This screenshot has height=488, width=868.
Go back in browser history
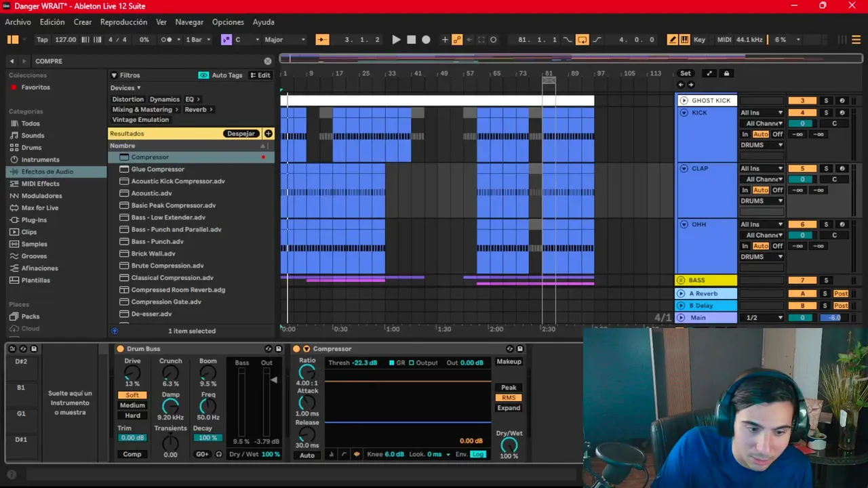[12, 61]
